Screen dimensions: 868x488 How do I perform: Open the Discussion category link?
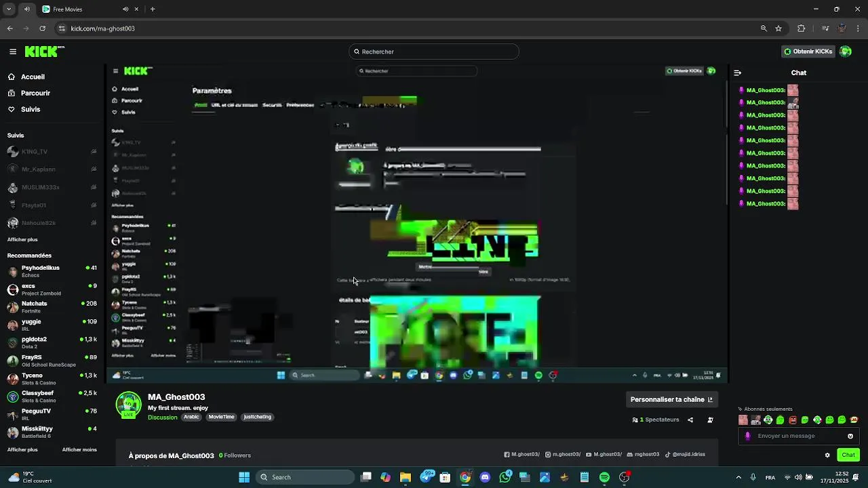(163, 418)
